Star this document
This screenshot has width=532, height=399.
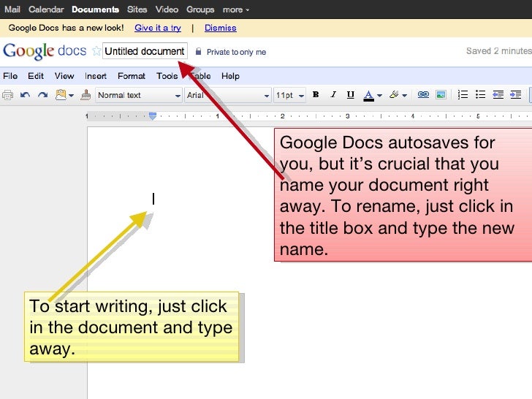96,51
